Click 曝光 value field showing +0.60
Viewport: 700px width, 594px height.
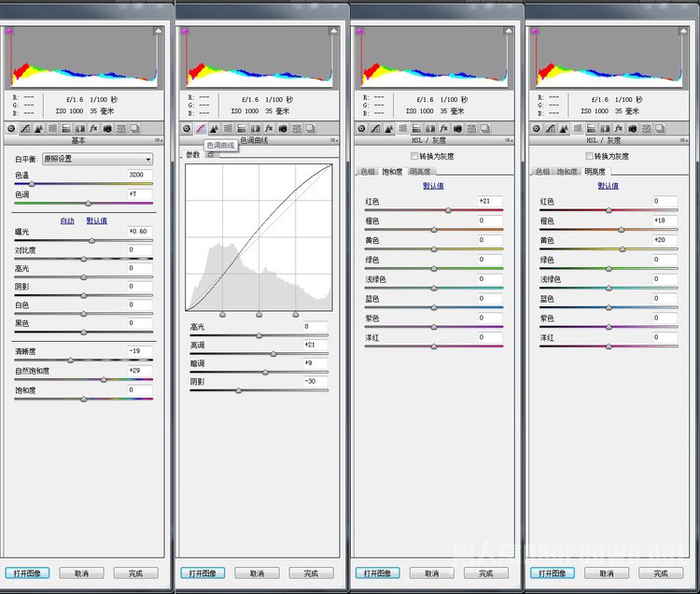(x=140, y=232)
